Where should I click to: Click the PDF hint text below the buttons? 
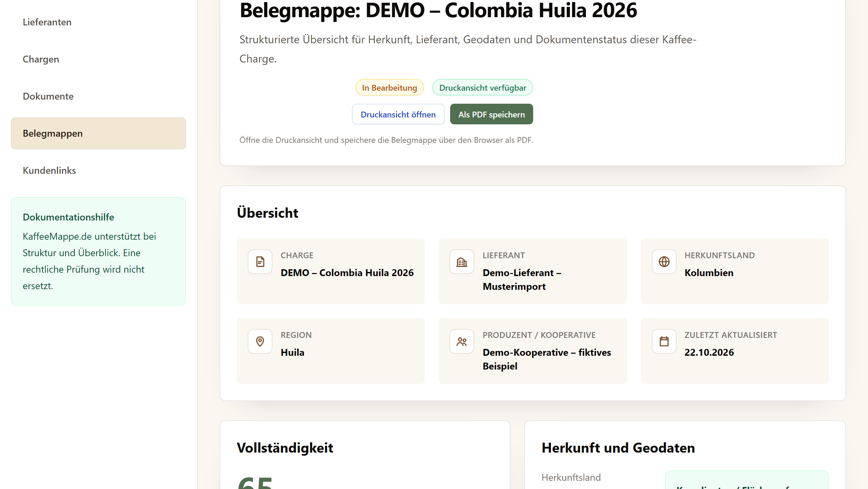click(x=386, y=140)
